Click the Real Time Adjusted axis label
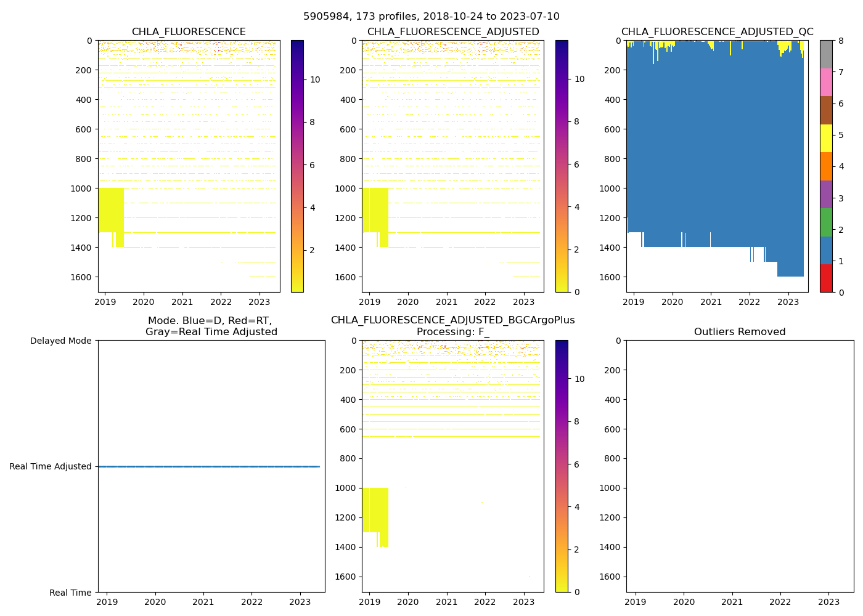863x616 pixels. click(x=51, y=466)
